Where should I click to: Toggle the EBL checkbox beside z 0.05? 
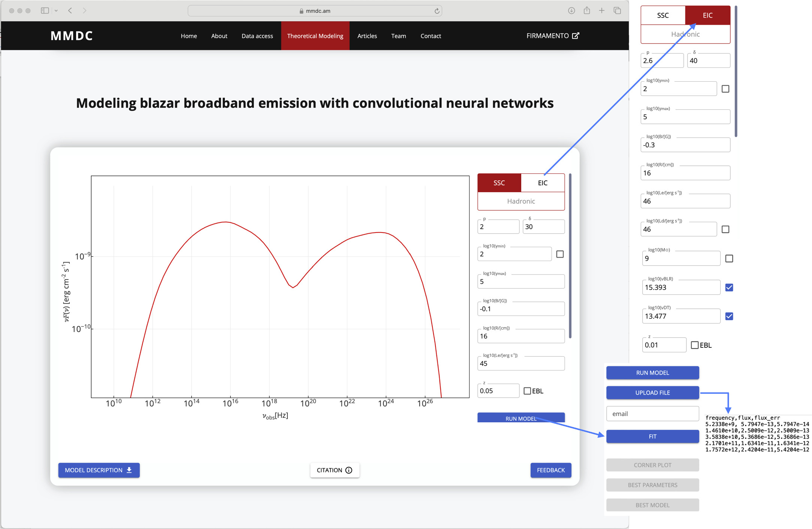(x=527, y=391)
